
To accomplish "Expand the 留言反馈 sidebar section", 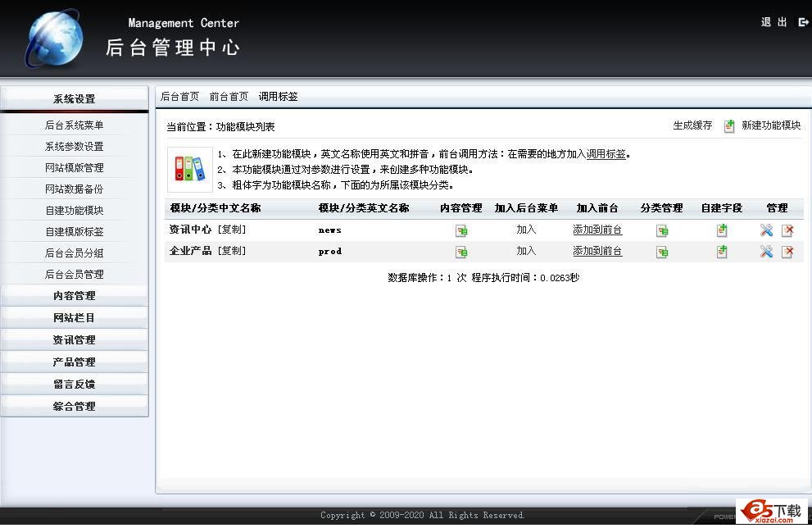I will click(74, 384).
